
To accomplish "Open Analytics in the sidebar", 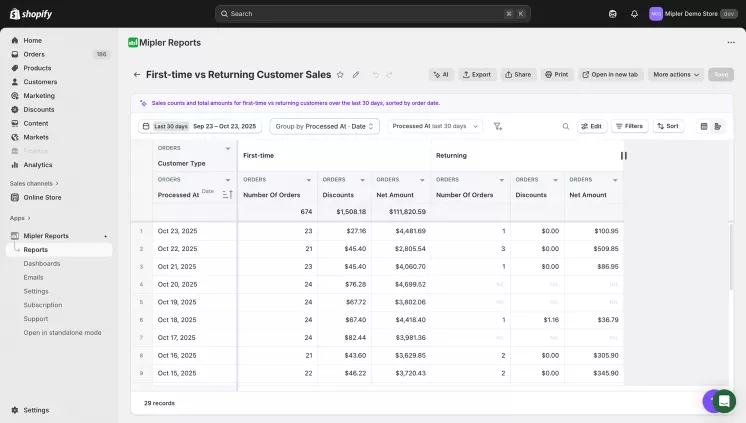I will (38, 165).
